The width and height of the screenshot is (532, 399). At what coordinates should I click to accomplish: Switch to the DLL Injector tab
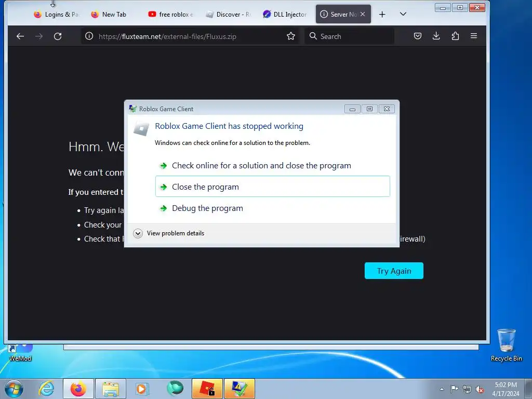[285, 14]
